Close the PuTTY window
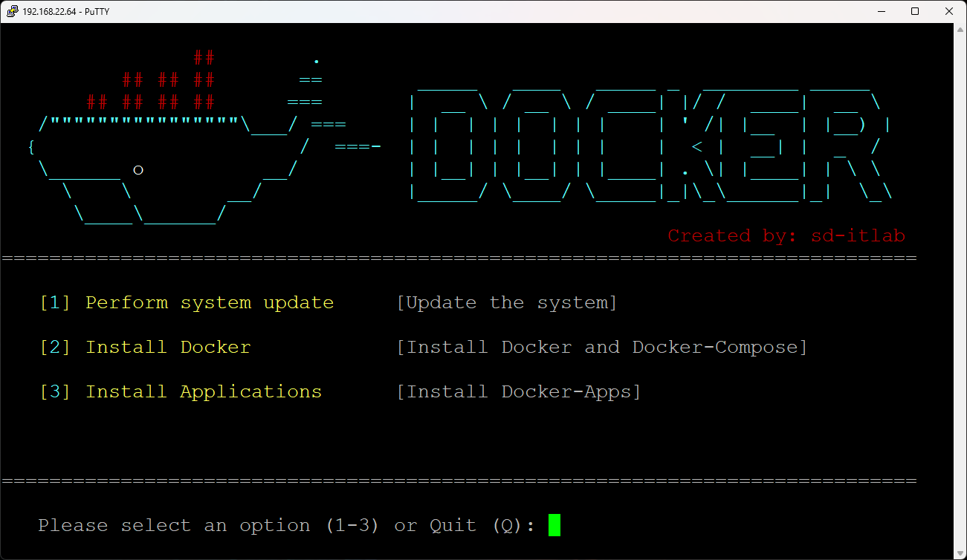Image resolution: width=967 pixels, height=560 pixels. click(949, 11)
